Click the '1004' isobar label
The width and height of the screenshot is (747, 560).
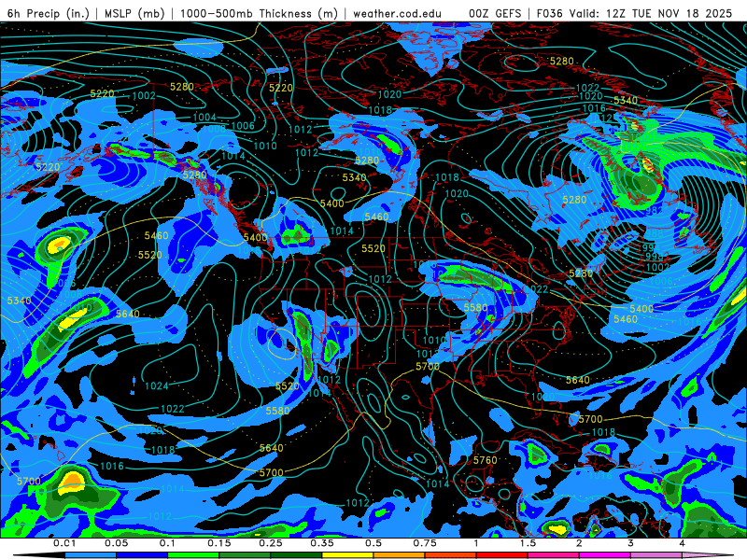(x=204, y=117)
